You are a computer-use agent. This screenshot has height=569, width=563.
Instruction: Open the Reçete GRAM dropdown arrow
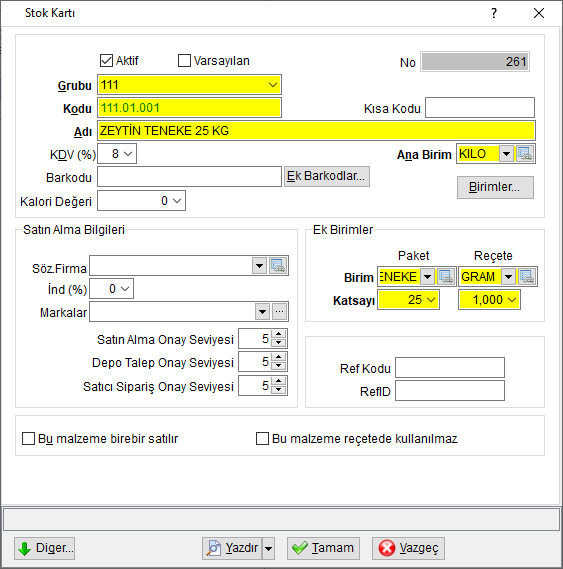[509, 277]
